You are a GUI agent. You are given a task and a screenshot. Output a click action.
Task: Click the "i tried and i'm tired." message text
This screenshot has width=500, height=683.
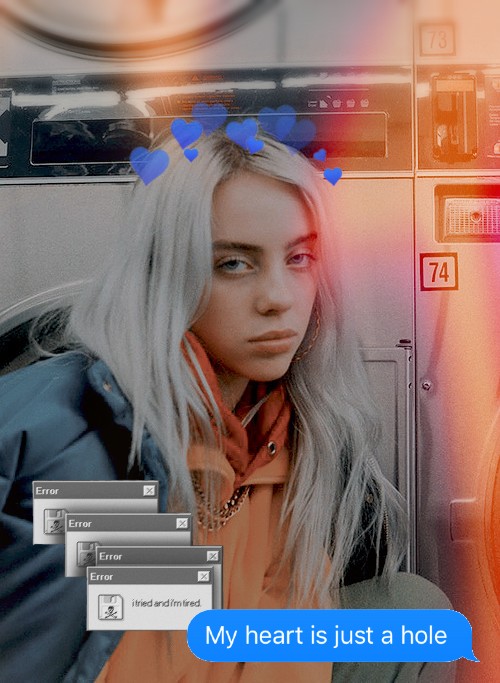166,603
